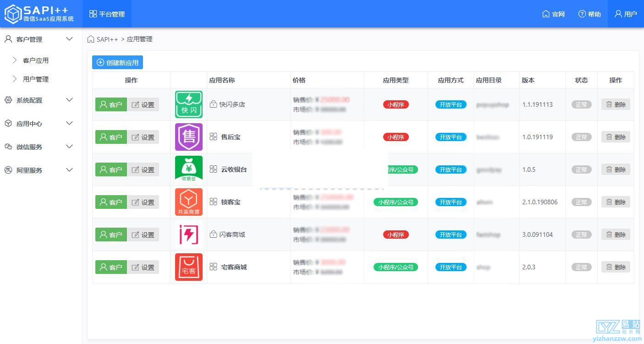
Task: Click the 售后宝 shield app icon
Action: [188, 137]
